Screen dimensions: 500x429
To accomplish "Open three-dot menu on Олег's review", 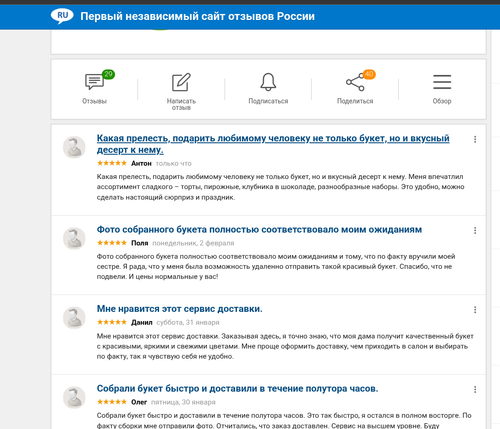I will [x=475, y=389].
